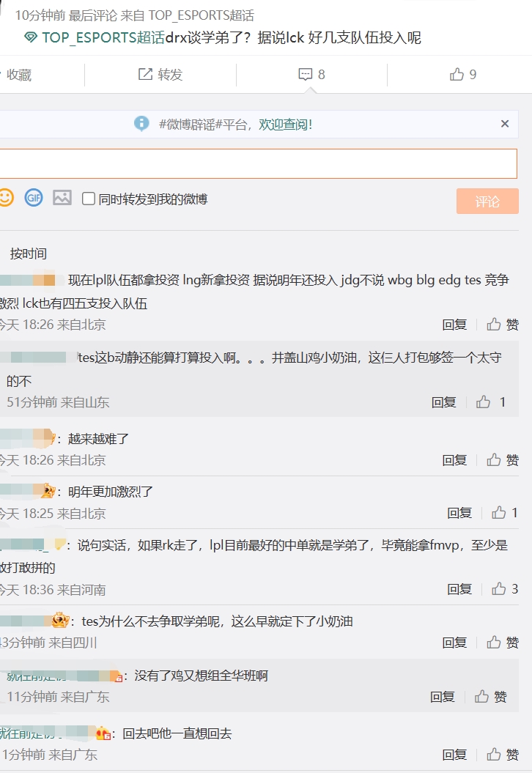Image resolution: width=532 pixels, height=773 pixels.
Task: Submit with the orange 评论 button
Action: coord(487,201)
